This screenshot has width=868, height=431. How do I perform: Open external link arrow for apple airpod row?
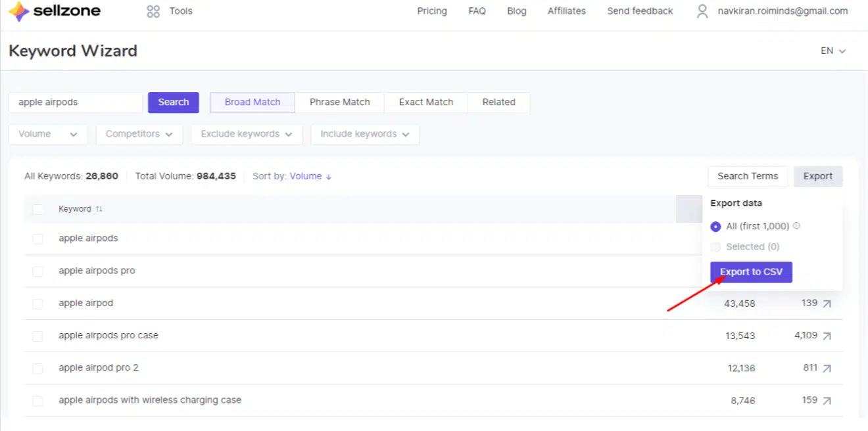(x=827, y=304)
